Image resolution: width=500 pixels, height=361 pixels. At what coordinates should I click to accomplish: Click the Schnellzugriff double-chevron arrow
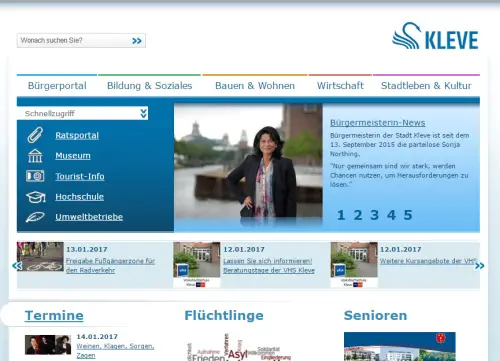pos(143,113)
